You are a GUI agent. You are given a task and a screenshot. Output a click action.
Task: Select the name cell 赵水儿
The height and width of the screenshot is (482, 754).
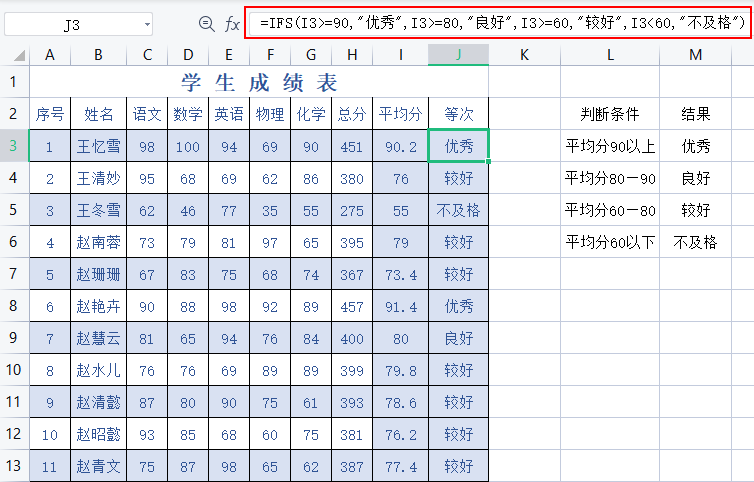tap(99, 370)
